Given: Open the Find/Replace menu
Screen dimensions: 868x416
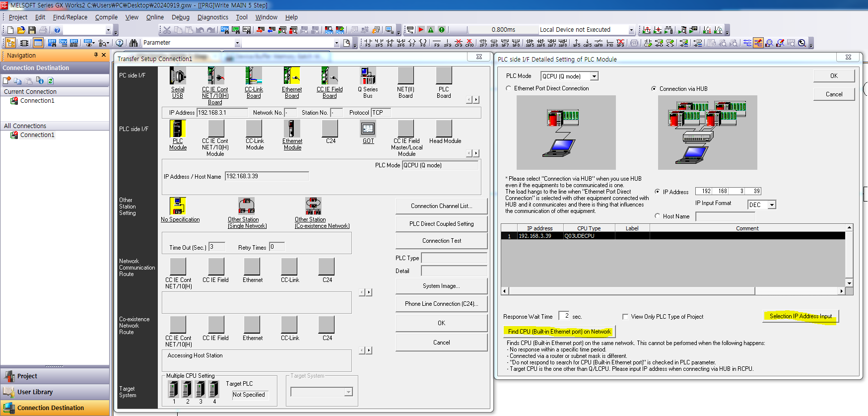Looking at the screenshot, I should pyautogui.click(x=70, y=17).
